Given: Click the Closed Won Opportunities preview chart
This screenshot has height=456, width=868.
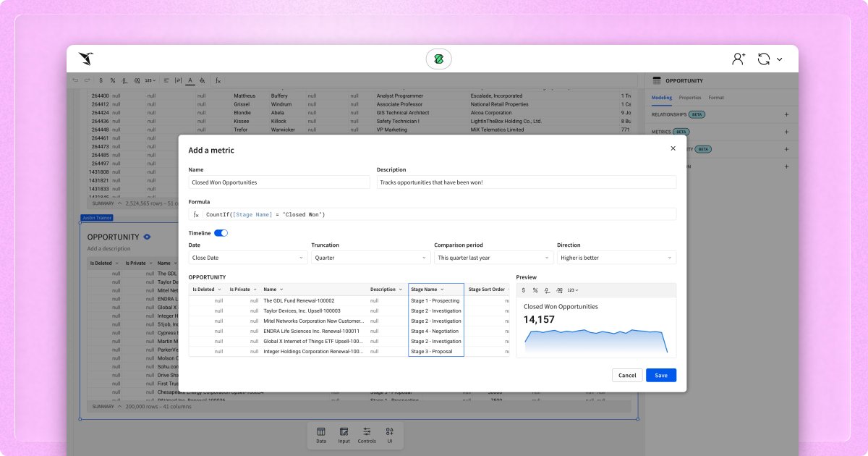Looking at the screenshot, I should [596, 341].
